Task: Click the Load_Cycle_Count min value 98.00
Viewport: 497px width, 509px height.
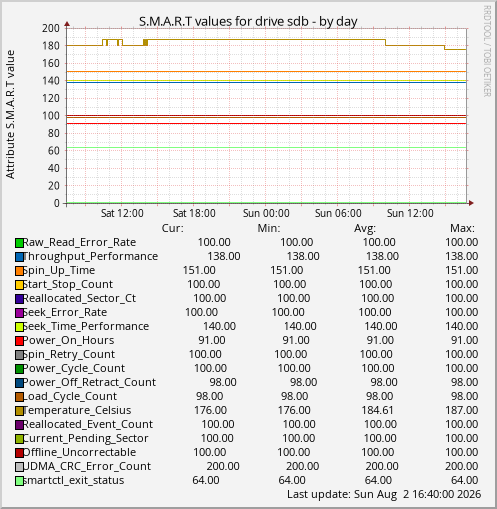Action: click(x=295, y=396)
